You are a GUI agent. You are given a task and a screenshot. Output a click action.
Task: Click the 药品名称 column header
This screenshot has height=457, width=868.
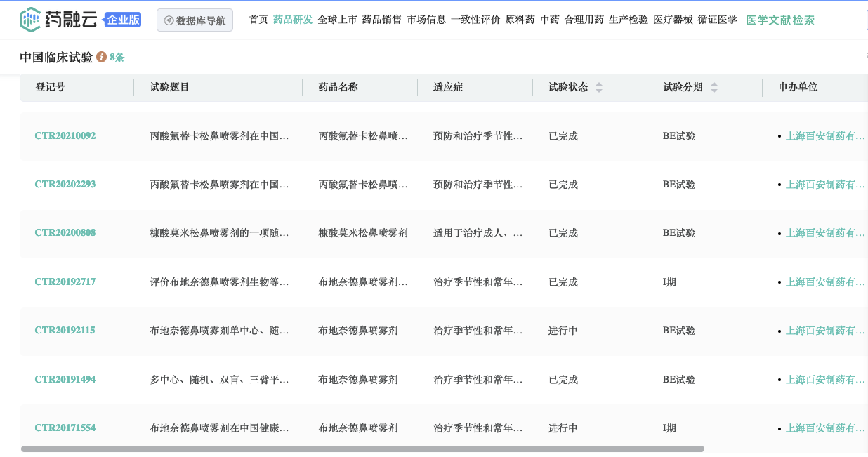coord(338,87)
